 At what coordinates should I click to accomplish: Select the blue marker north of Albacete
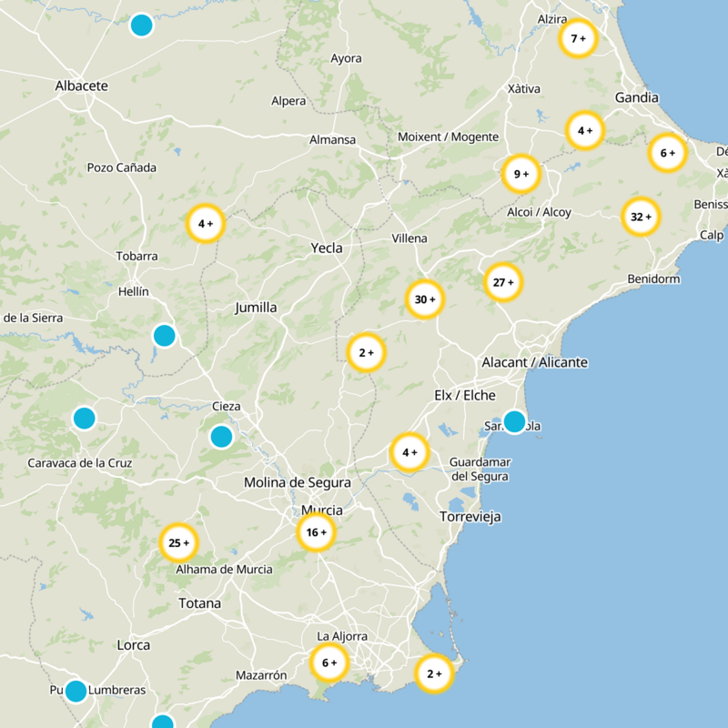[141, 25]
